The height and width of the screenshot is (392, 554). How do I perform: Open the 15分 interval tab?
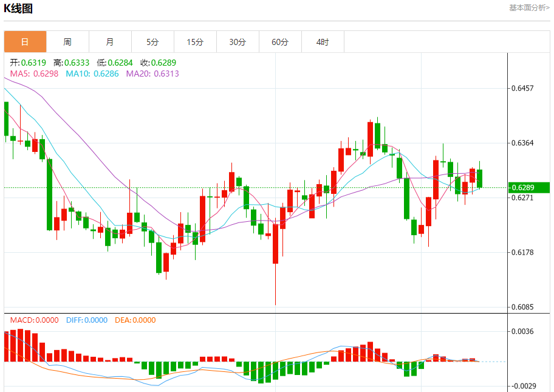[195, 42]
